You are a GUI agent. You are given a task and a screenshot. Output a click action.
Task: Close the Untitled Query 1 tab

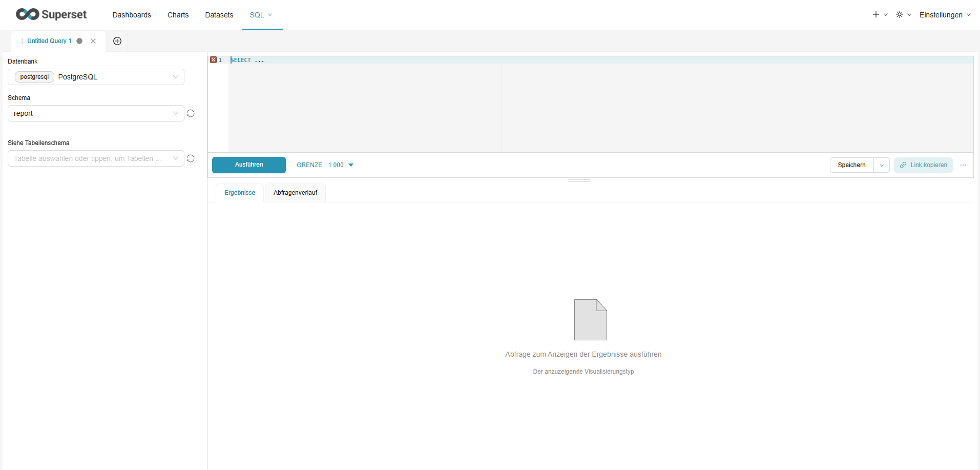[x=93, y=41]
